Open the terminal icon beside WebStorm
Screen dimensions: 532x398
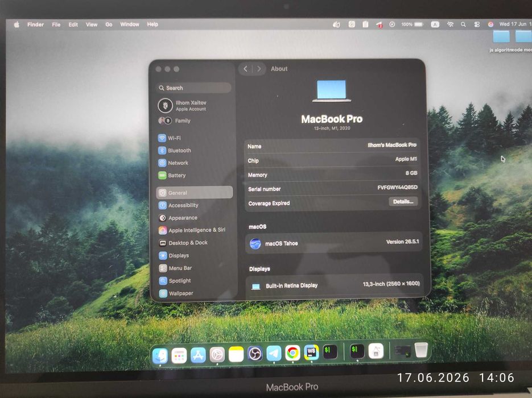(x=330, y=352)
